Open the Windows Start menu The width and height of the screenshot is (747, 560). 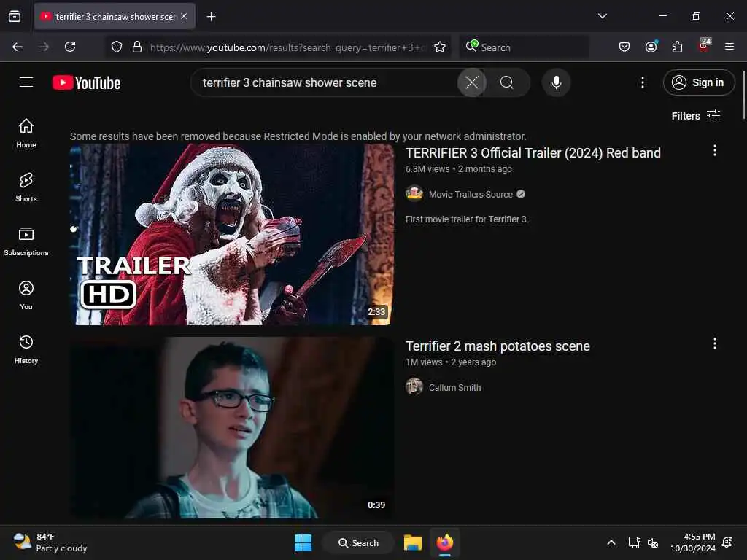point(303,542)
